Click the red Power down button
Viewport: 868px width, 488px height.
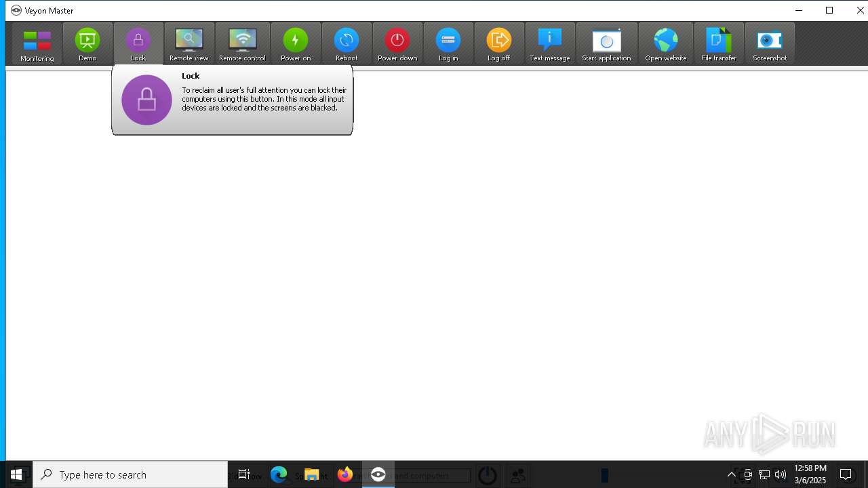(x=397, y=44)
